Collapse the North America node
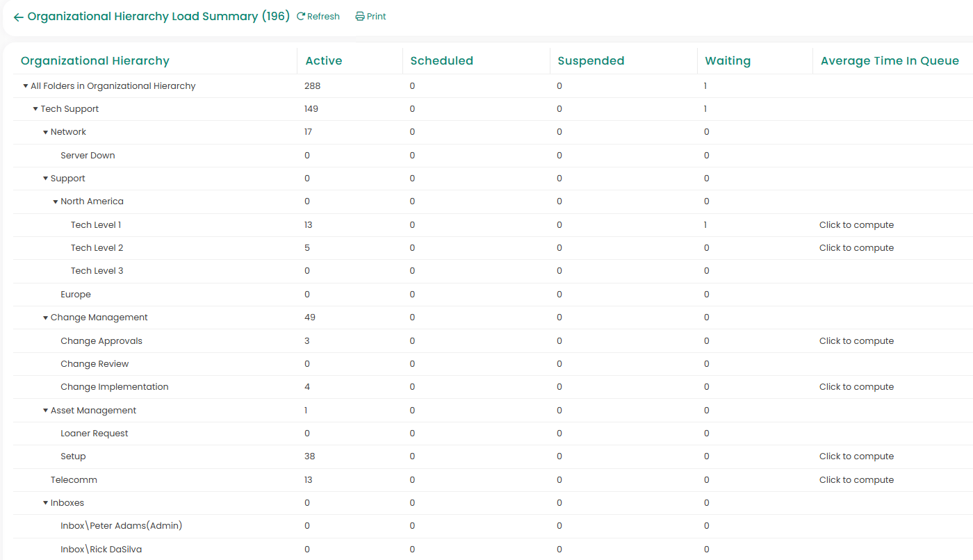The image size is (973, 560). click(x=56, y=201)
